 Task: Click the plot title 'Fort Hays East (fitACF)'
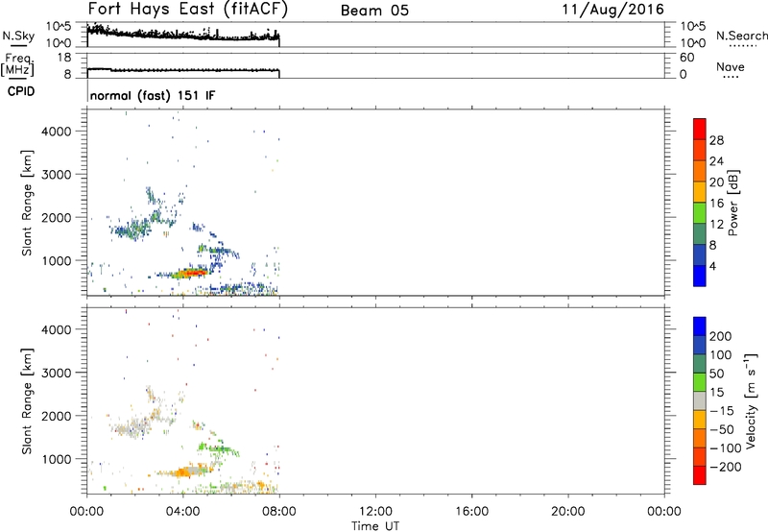188,10
